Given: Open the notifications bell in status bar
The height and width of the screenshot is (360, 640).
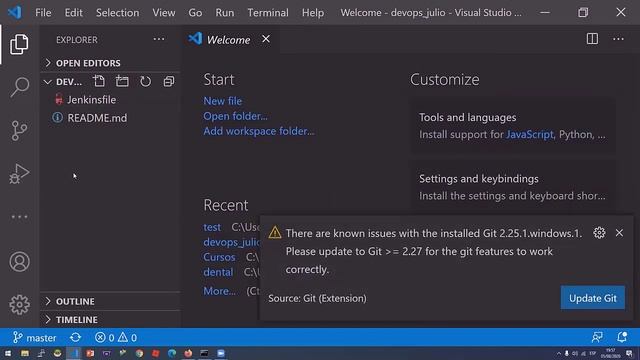Looking at the screenshot, I should coord(622,337).
